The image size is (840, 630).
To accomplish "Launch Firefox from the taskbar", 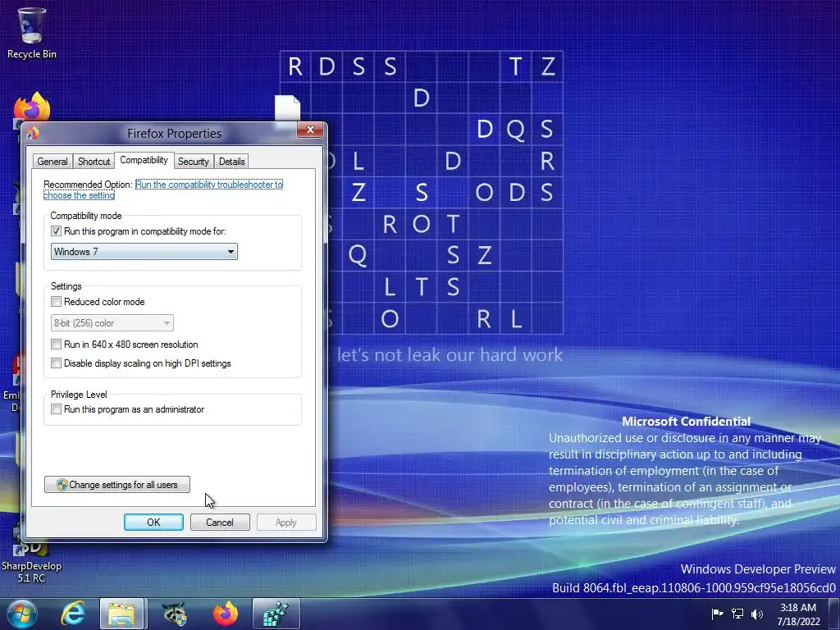I will (x=226, y=614).
